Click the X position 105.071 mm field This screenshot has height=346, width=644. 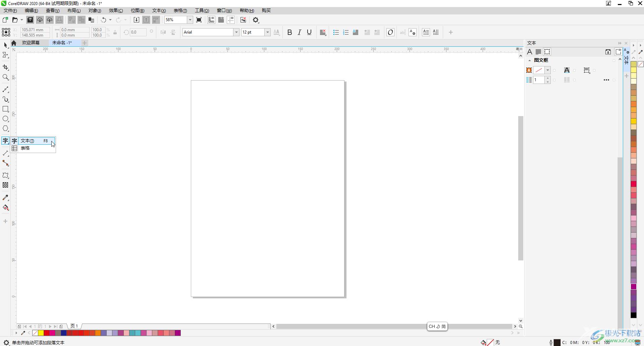[35, 30]
